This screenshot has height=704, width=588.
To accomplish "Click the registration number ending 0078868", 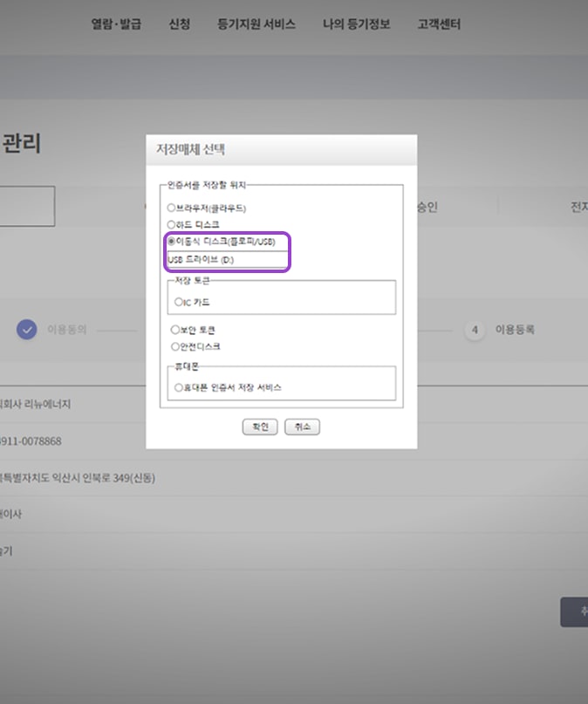I will [x=31, y=441].
